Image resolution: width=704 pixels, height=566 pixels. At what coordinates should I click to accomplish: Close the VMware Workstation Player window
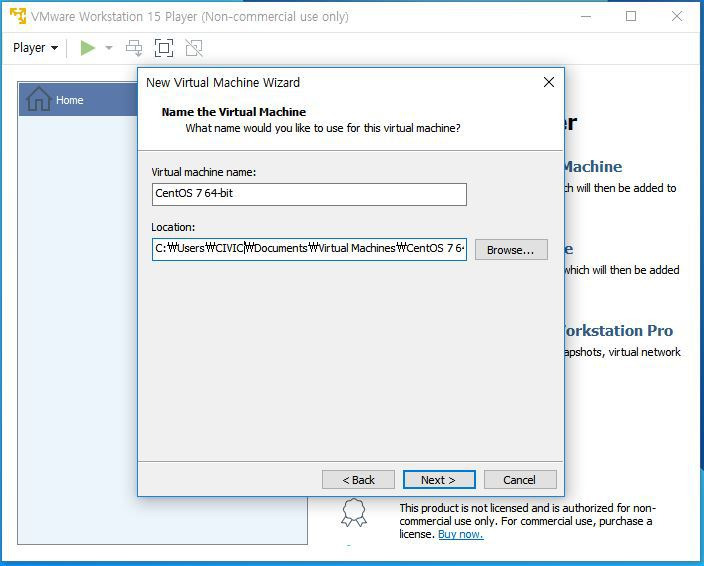tap(677, 17)
